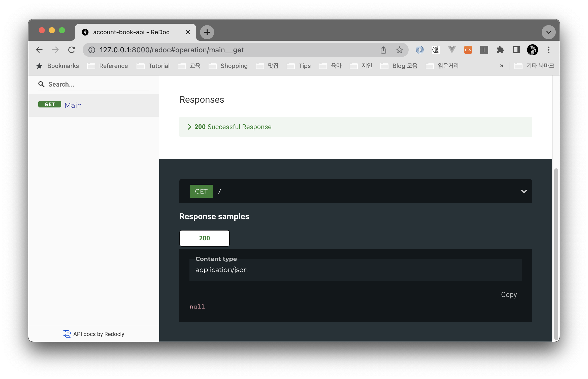Viewport: 588px width, 379px height.
Task: Toggle the browser side panel icon
Action: click(516, 50)
